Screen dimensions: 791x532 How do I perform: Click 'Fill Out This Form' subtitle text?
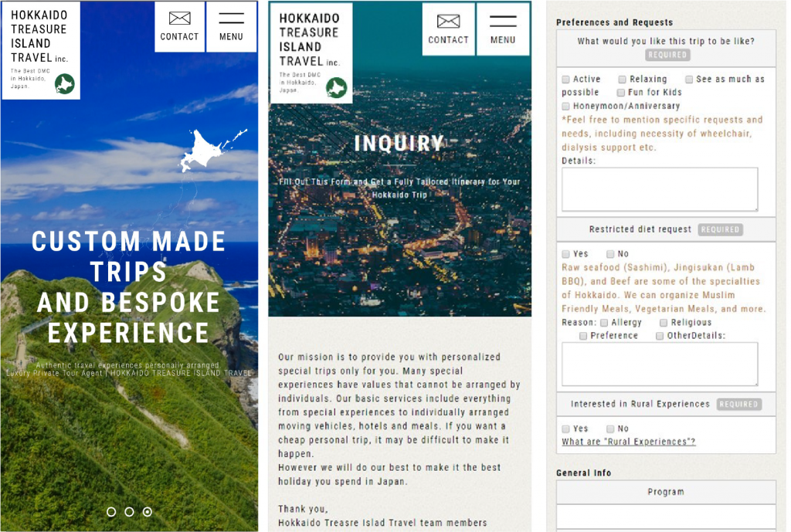399,188
